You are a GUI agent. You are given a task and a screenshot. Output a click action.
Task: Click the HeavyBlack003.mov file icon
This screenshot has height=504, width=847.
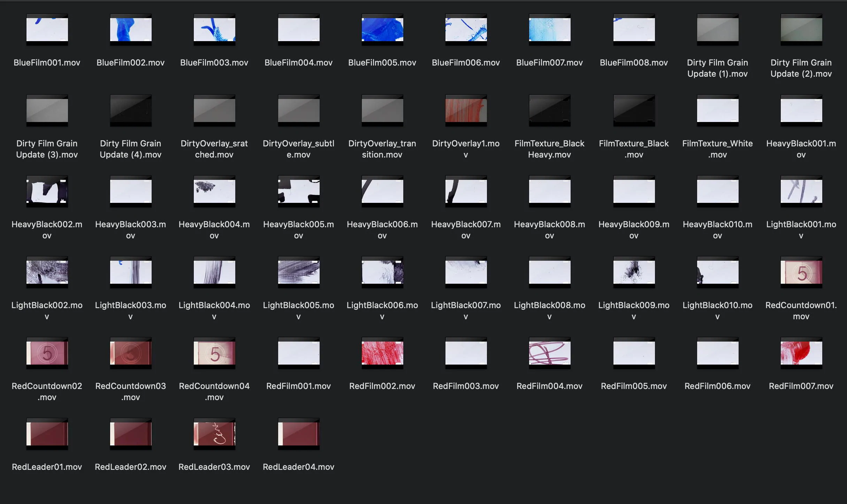tap(131, 191)
